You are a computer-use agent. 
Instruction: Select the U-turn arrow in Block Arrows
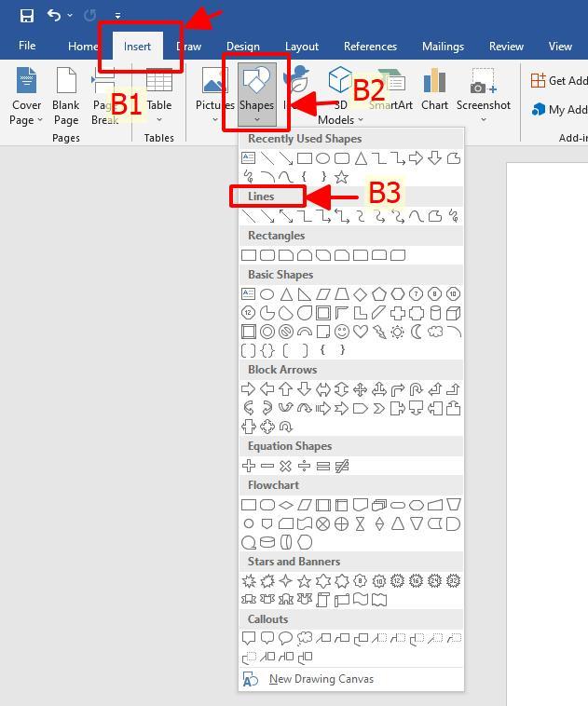pyautogui.click(x=416, y=389)
